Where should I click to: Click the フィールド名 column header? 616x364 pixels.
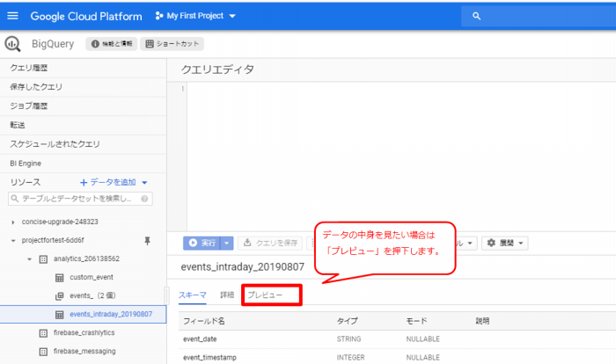[x=204, y=321]
